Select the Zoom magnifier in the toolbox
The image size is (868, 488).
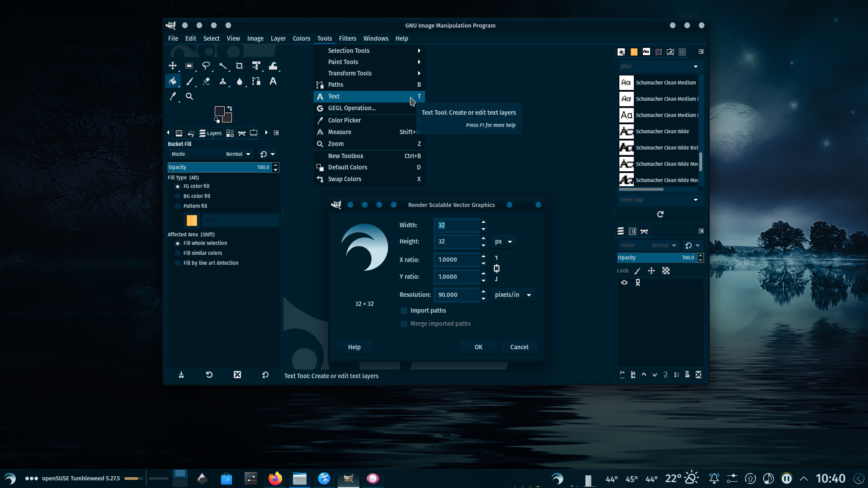[189, 96]
